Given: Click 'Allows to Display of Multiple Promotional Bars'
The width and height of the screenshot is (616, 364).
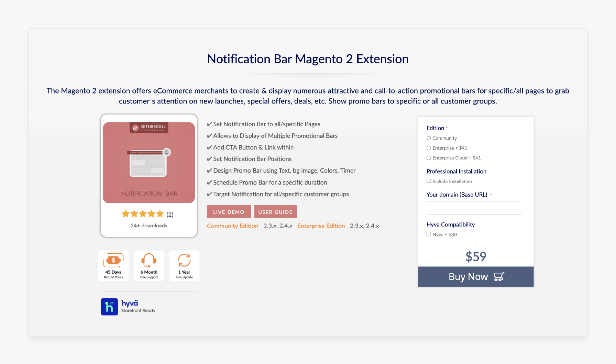Looking at the screenshot, I should click(275, 136).
